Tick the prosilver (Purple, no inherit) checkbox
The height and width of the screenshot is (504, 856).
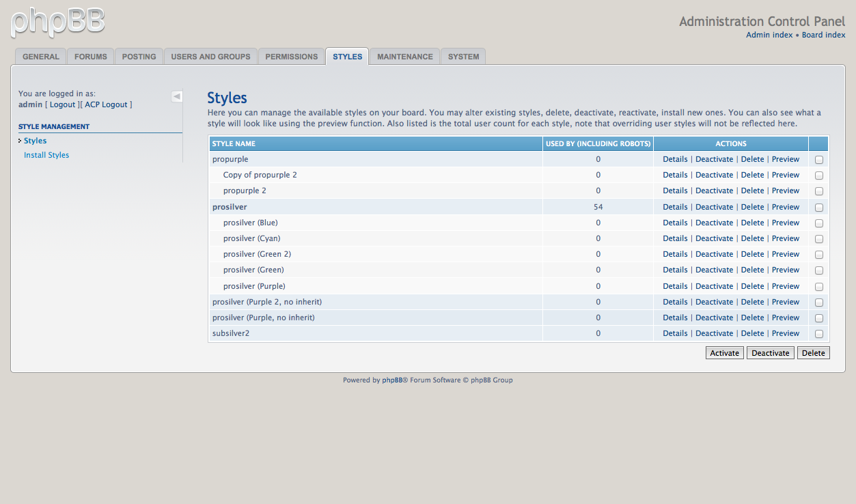(x=819, y=318)
